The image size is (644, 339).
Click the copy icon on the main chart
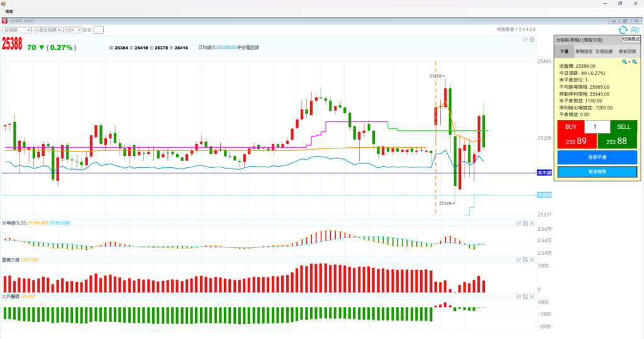(x=532, y=40)
